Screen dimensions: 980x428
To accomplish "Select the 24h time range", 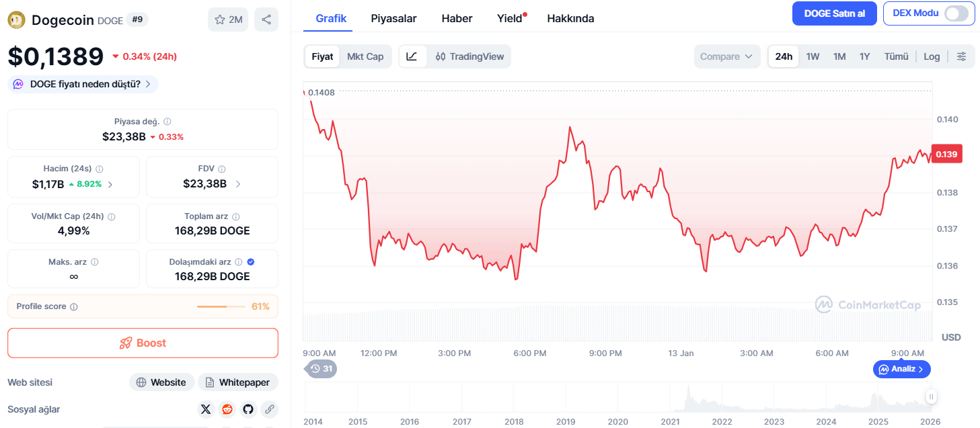I will [784, 56].
